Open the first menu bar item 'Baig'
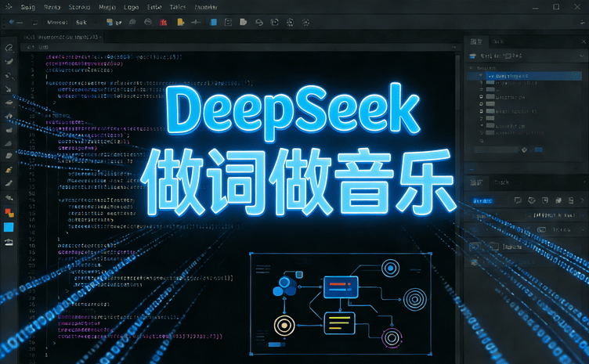This screenshot has height=364, width=589. click(x=27, y=7)
